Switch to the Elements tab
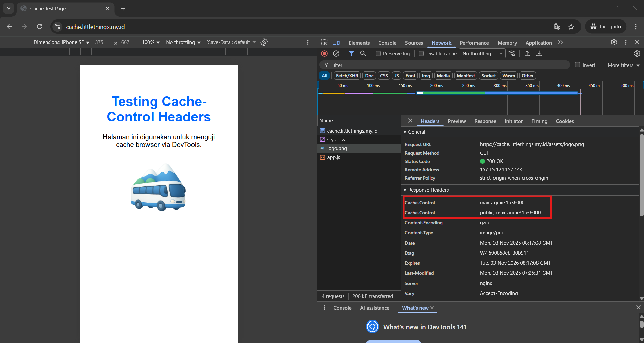644x343 pixels. [359, 43]
